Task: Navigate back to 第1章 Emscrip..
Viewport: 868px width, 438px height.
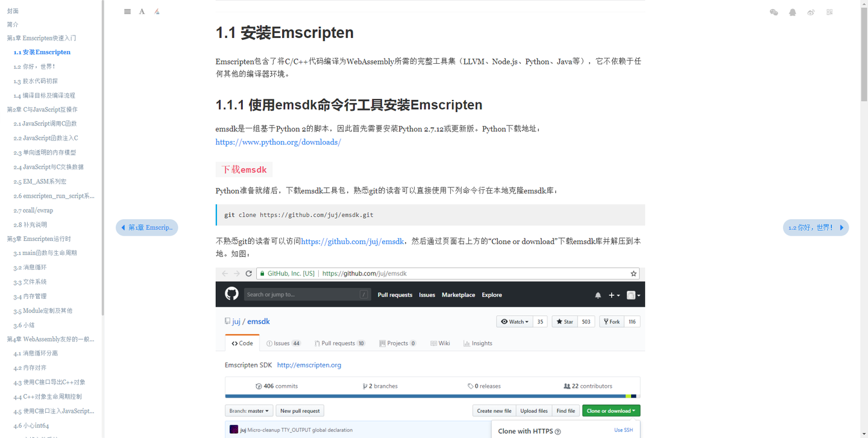Action: click(x=146, y=227)
